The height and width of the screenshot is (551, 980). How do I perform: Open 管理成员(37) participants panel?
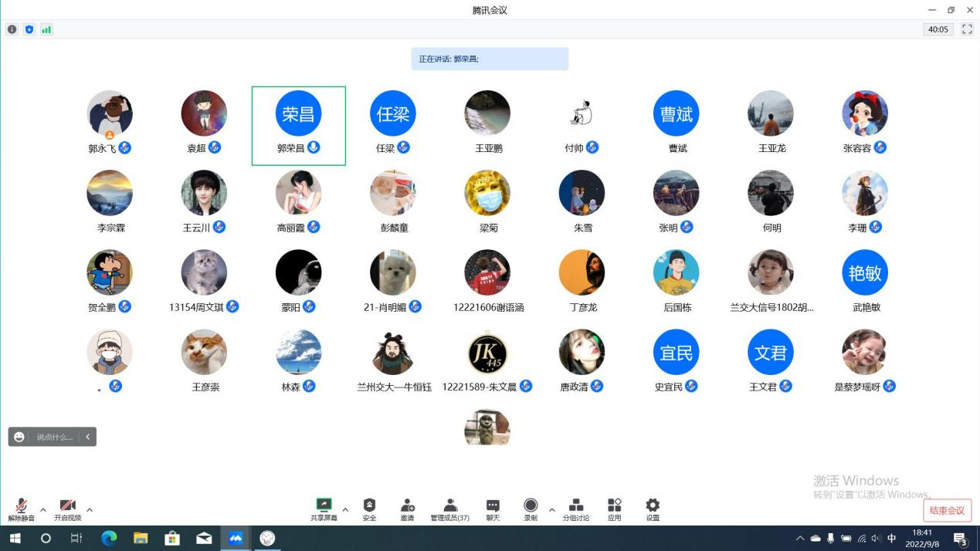click(449, 509)
